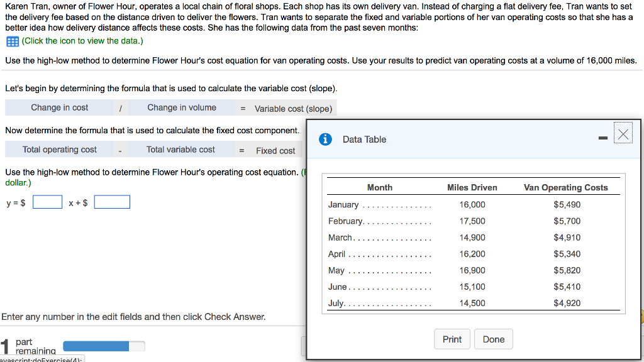Focus the fixed cost input field
Screen dimensions: 644x362
point(112,202)
